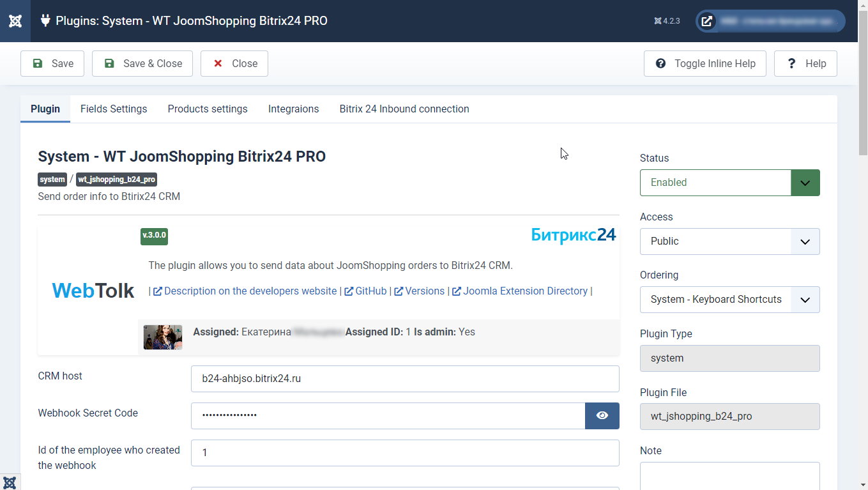Open the Bitrix 24 Inbound connection tab
This screenshot has height=490, width=868.
[404, 109]
